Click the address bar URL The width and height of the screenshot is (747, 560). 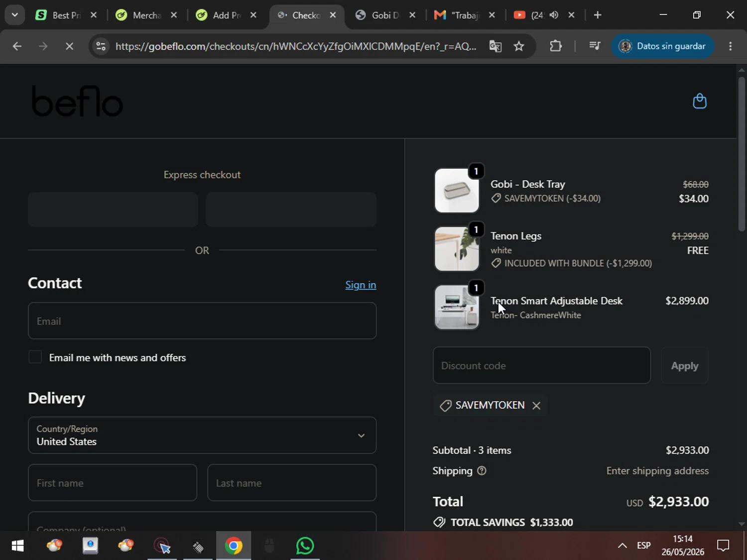click(x=296, y=46)
